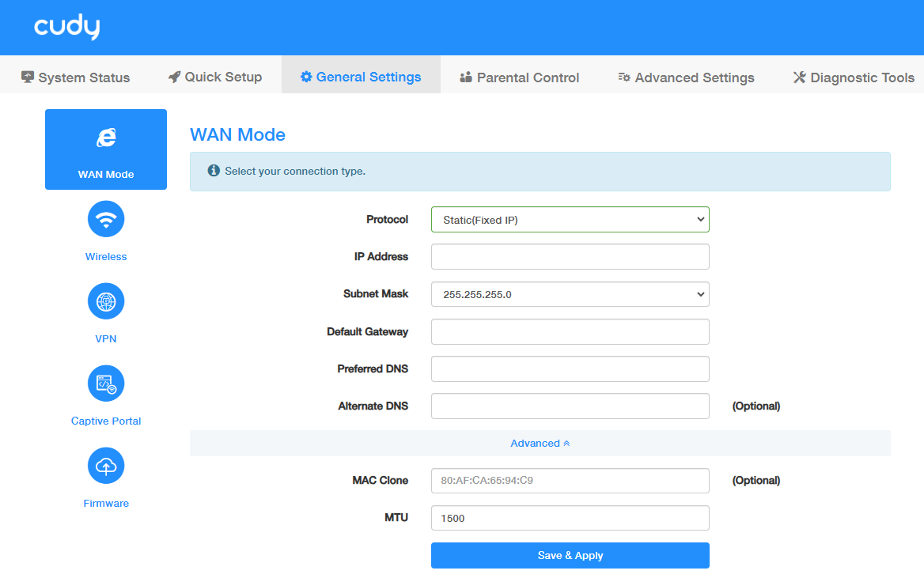Switch to the System Status tab

point(76,77)
